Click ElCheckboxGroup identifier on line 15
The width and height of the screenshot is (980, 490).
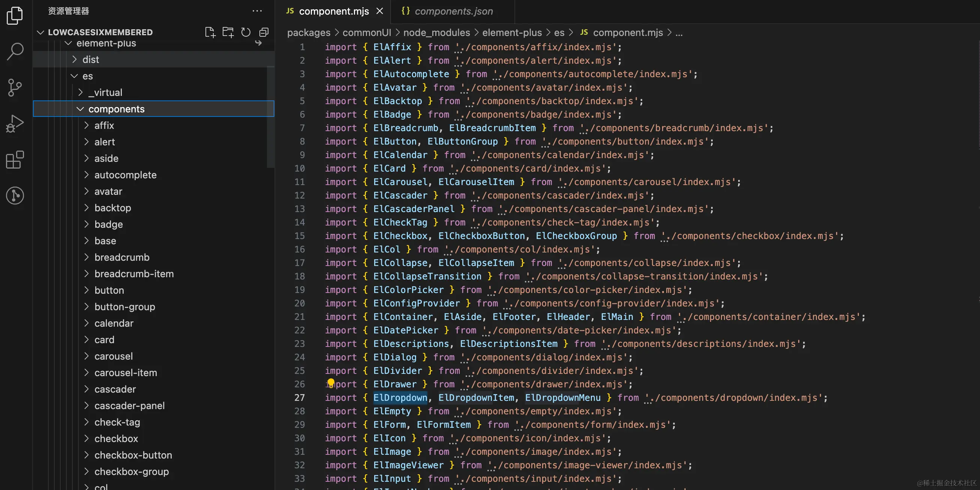[576, 236]
